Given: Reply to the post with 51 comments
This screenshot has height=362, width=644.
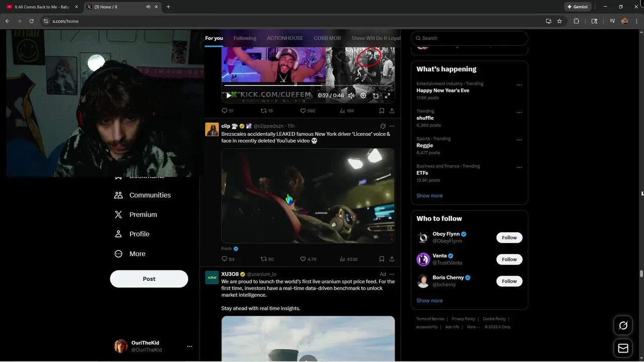Looking at the screenshot, I should (227, 111).
